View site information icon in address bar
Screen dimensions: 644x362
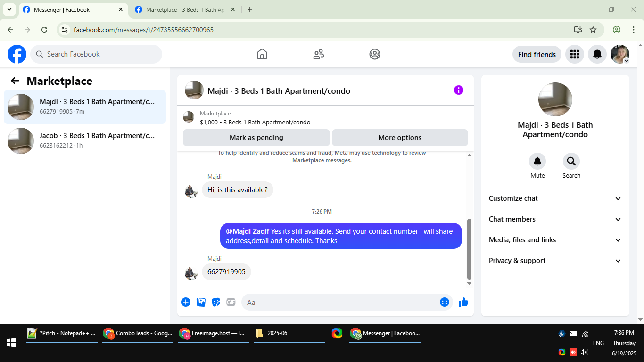pos(65,30)
